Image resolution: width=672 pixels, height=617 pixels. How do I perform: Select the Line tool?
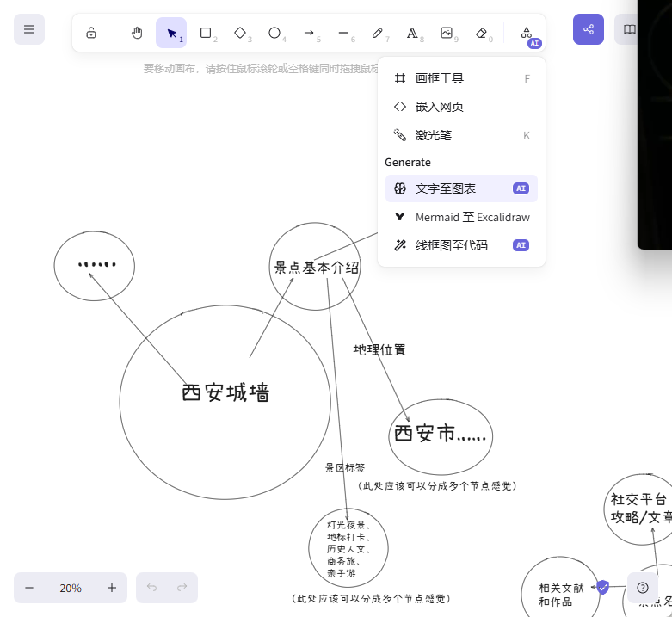click(x=343, y=33)
